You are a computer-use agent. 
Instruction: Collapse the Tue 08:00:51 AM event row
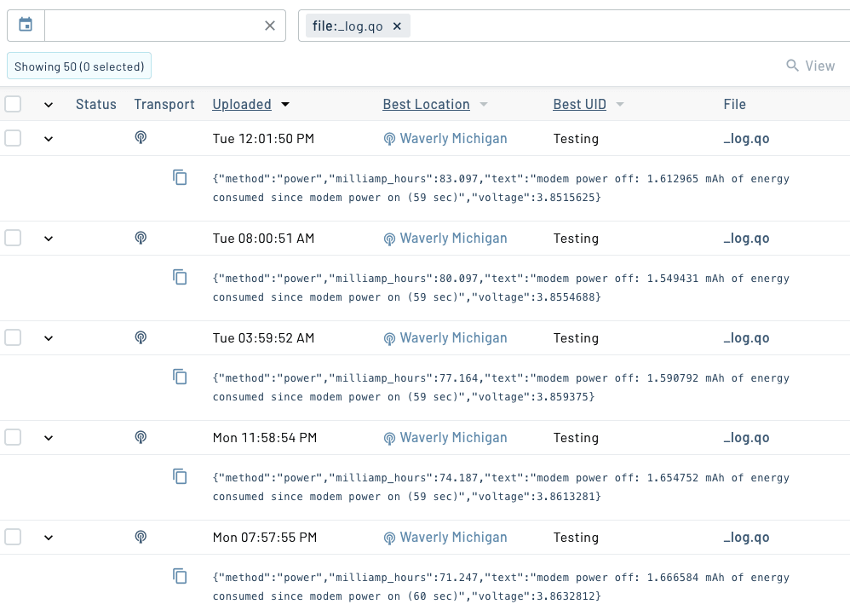(x=49, y=239)
